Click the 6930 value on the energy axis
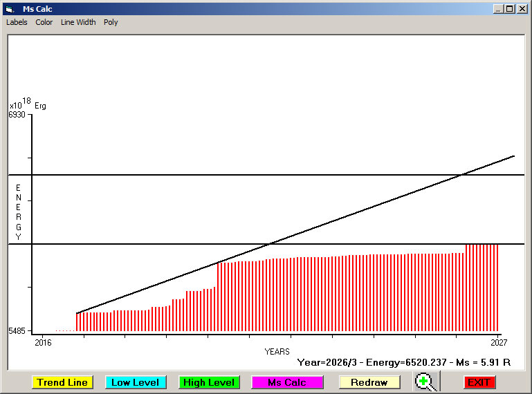 17,115
